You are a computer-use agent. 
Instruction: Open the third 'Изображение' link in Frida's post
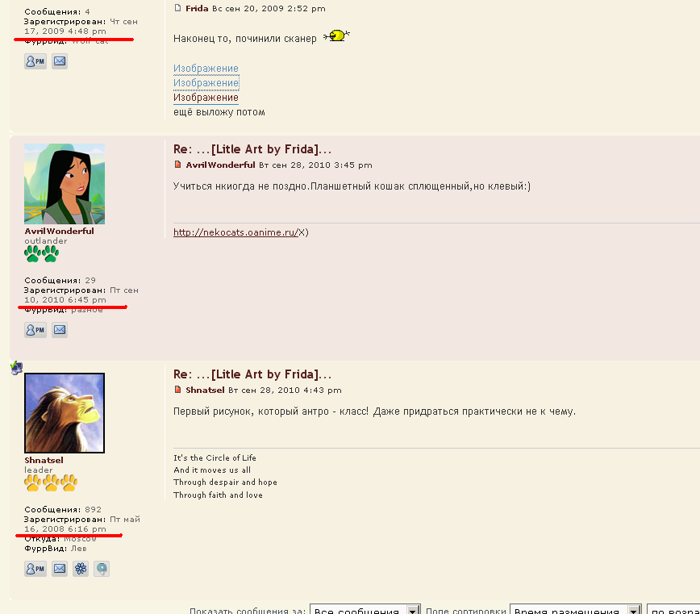point(206,98)
